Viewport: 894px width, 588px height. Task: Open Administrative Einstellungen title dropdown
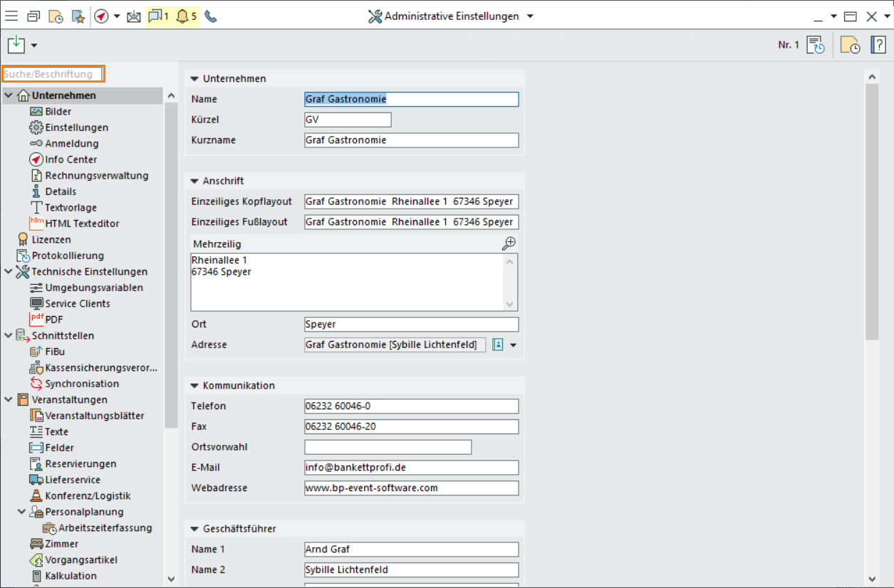pos(530,16)
